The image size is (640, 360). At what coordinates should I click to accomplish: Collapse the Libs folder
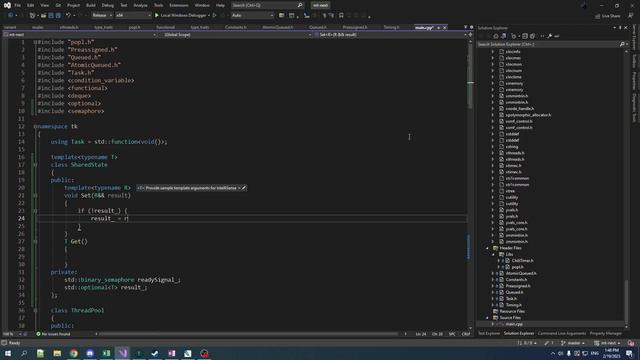pos(493,254)
